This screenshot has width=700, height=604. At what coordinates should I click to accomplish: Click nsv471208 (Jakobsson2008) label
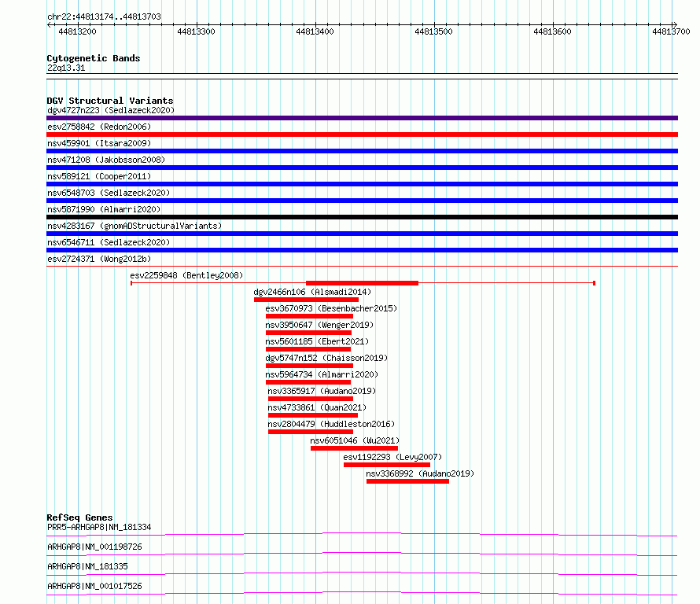click(106, 160)
